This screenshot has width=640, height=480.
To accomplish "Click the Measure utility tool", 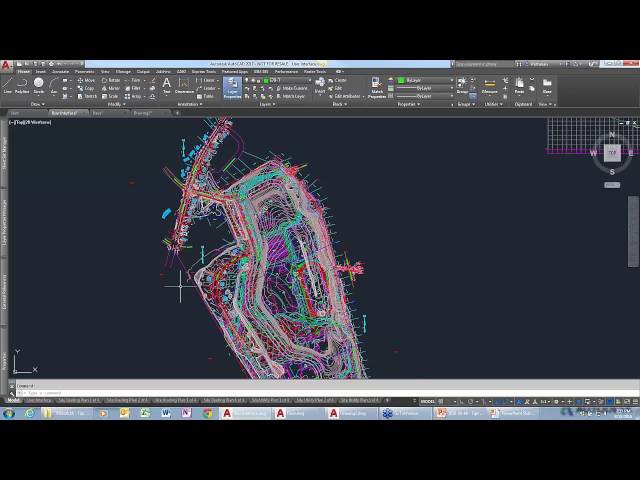I will click(x=489, y=86).
